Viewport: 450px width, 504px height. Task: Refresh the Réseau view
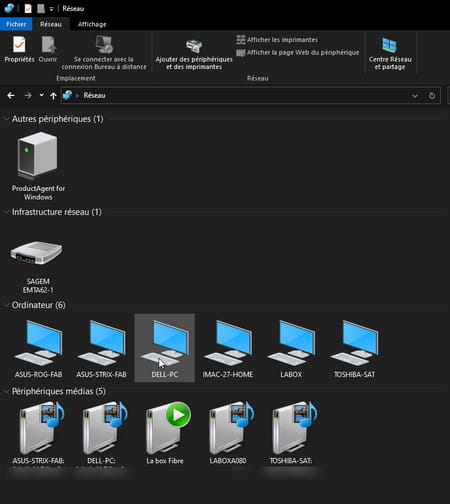coord(432,96)
